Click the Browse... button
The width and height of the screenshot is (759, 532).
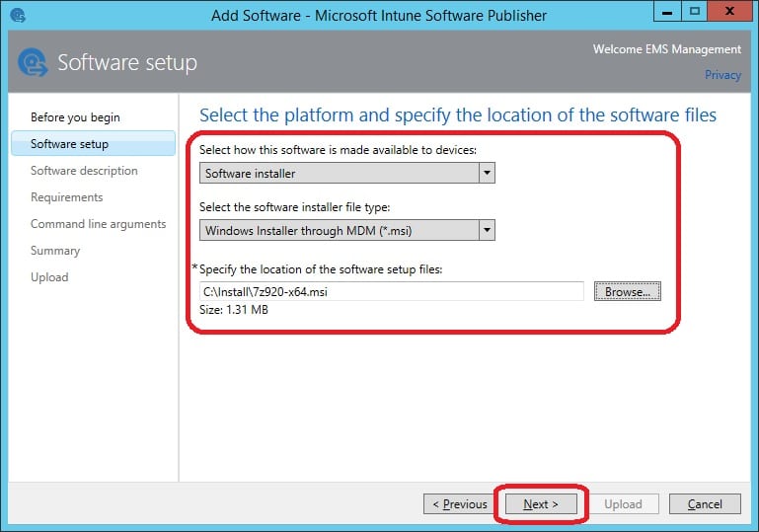click(x=628, y=291)
